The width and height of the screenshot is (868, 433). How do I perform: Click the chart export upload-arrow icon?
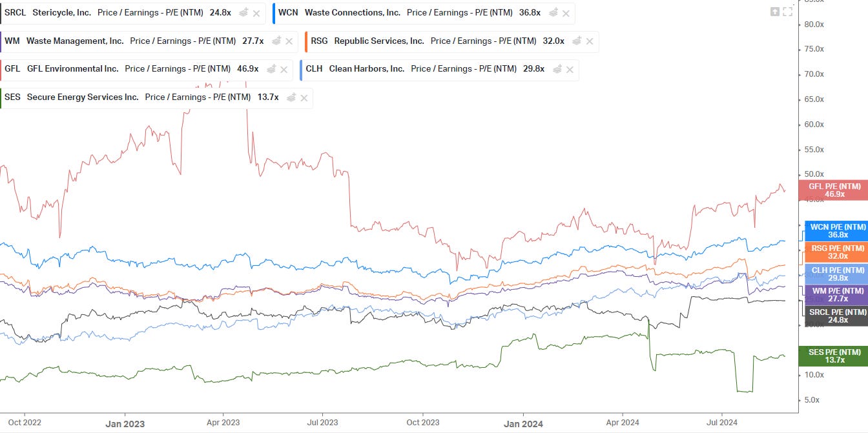[x=775, y=12]
